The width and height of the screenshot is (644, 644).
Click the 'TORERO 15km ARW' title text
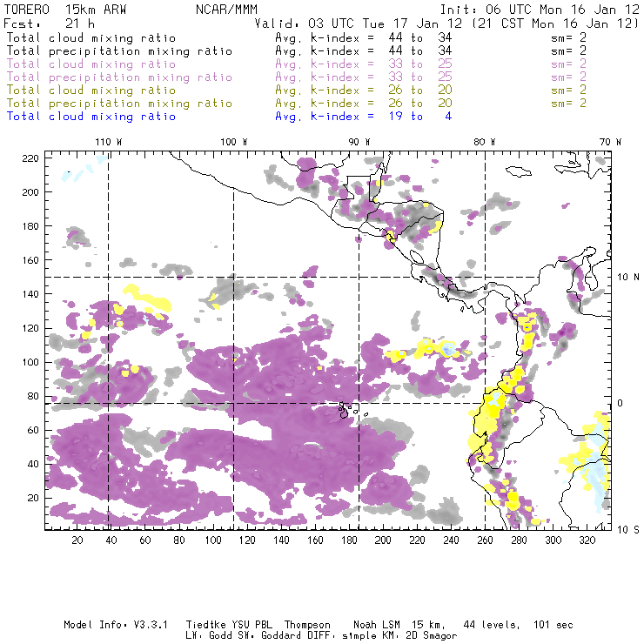click(x=65, y=10)
